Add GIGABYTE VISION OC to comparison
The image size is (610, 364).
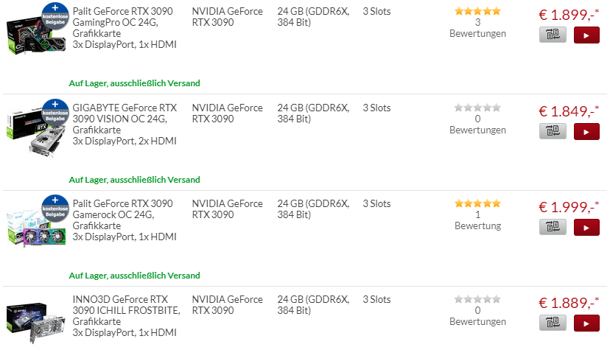(553, 132)
